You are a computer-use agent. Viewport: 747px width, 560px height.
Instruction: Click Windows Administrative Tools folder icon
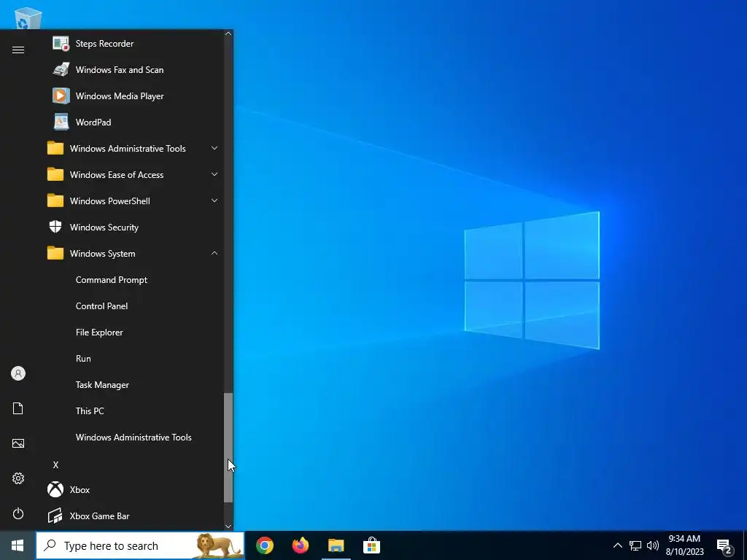pos(55,148)
